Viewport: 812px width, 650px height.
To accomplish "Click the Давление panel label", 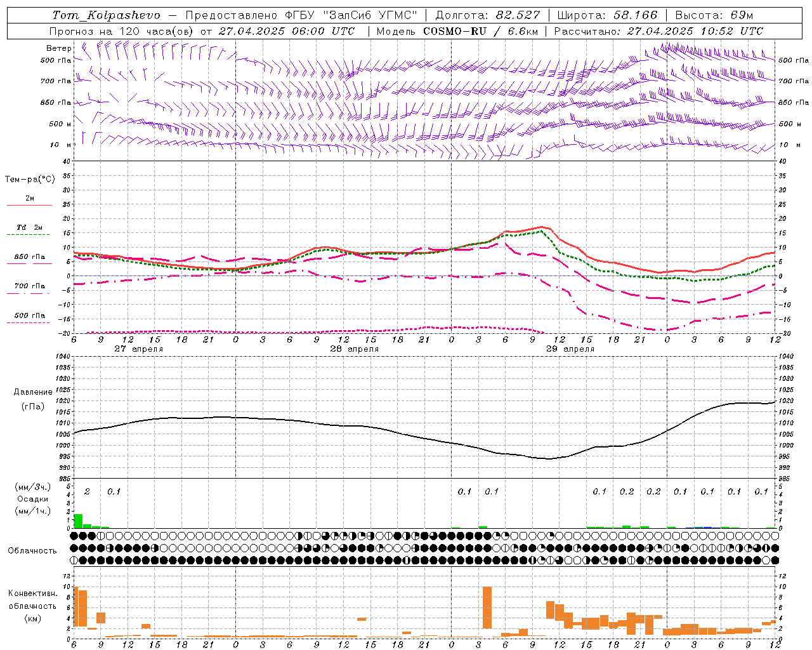I will click(x=33, y=392).
